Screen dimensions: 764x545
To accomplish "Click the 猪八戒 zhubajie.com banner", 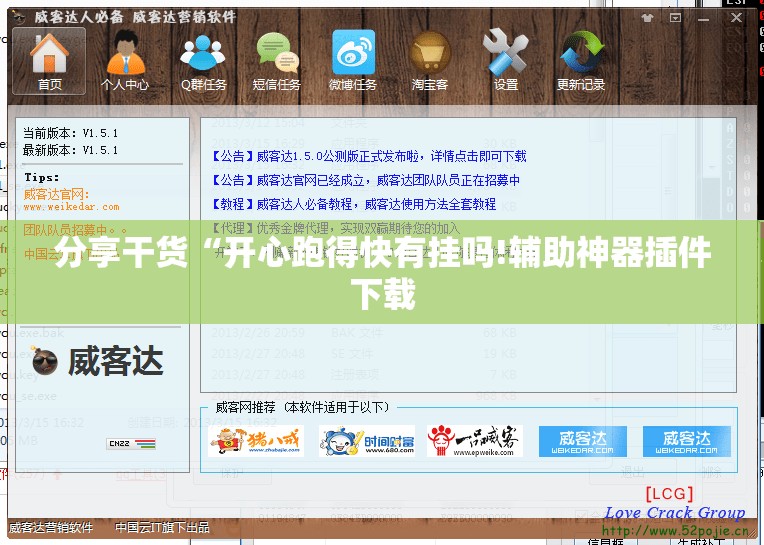I will point(256,441).
